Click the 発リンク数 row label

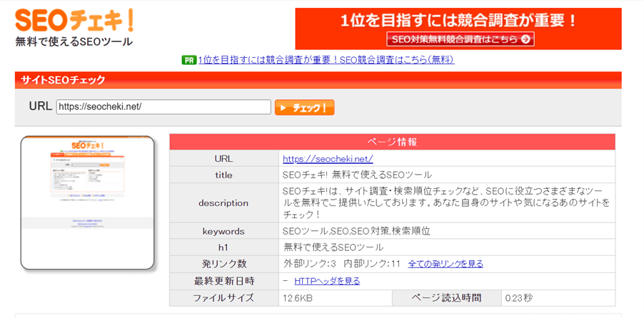coord(224,264)
